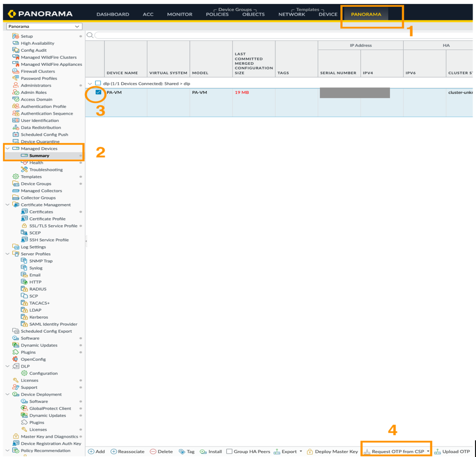Click in the device search field
The width and height of the screenshot is (476, 457).
tap(284, 36)
